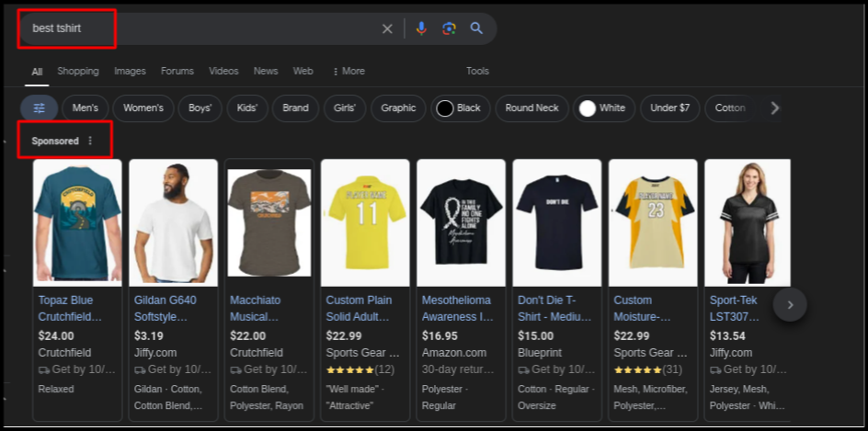Apply the Boys' filter chip
Viewport: 868px width, 431px height.
pyautogui.click(x=200, y=108)
